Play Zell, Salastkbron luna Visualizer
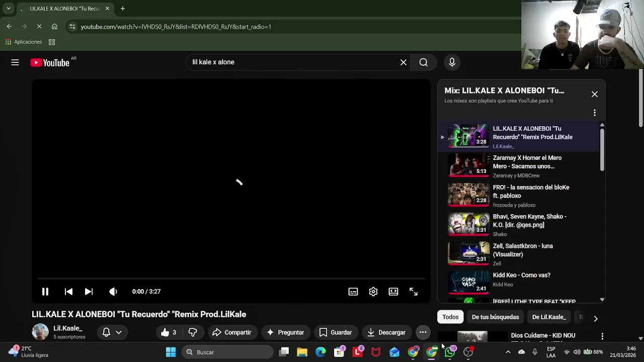Image resolution: width=644 pixels, height=362 pixels. pyautogui.click(x=518, y=254)
